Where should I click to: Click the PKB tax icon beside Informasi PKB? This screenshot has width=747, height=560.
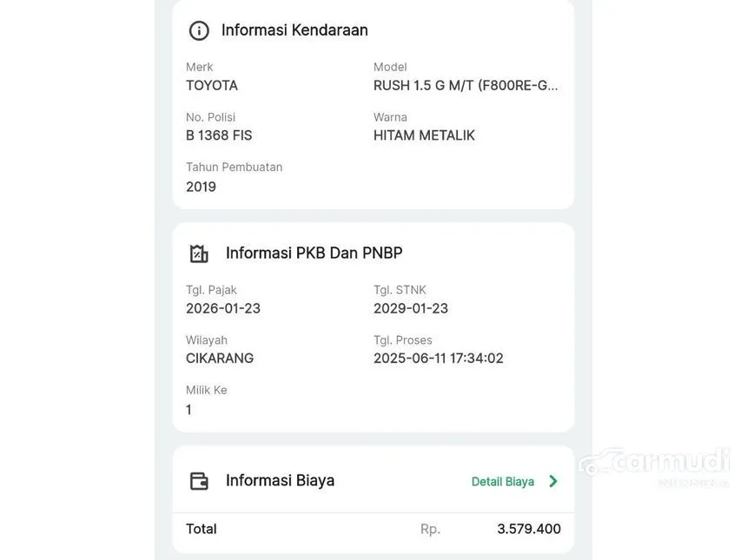click(x=199, y=254)
